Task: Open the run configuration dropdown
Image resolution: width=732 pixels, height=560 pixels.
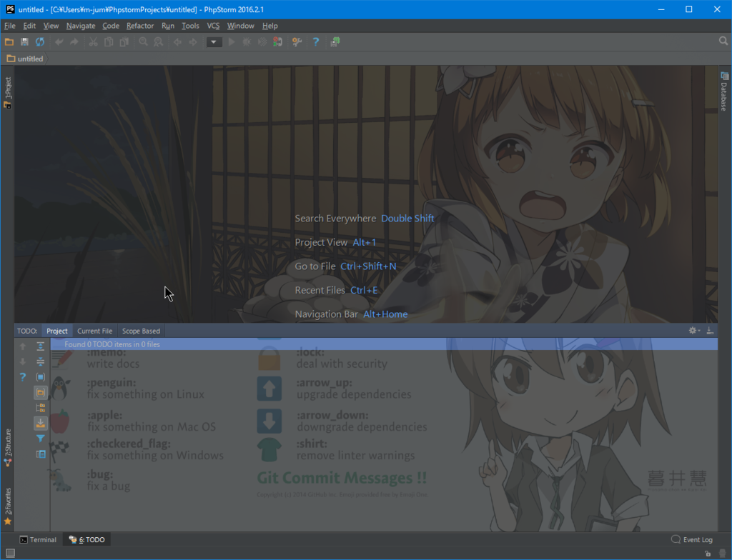Action: pos(214,42)
